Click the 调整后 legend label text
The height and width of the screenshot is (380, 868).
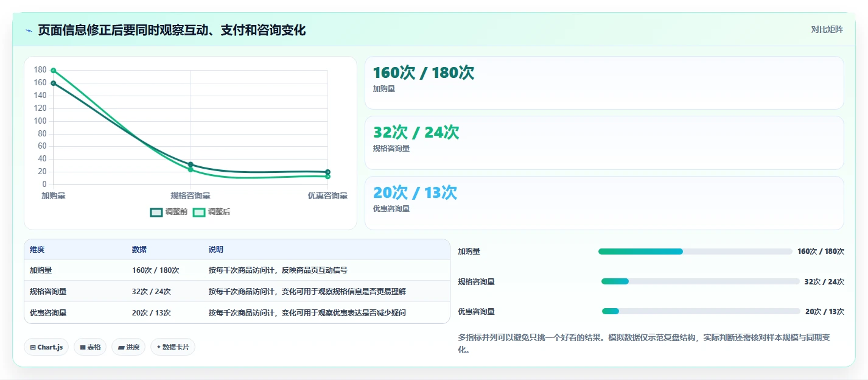pos(219,212)
